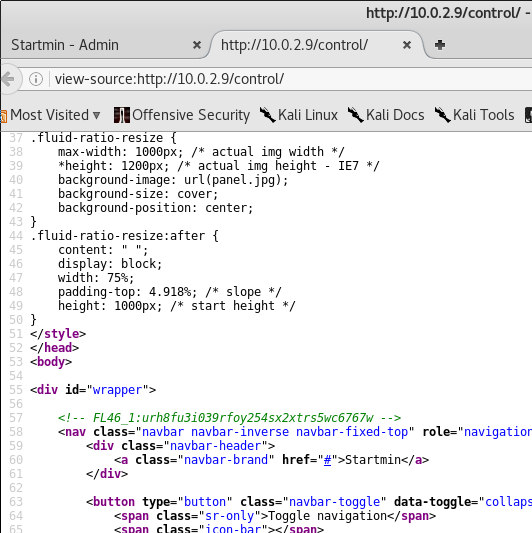The height and width of the screenshot is (533, 532).
Task: Click the Kali Linux dragon bookmark icon
Action: coord(268,115)
